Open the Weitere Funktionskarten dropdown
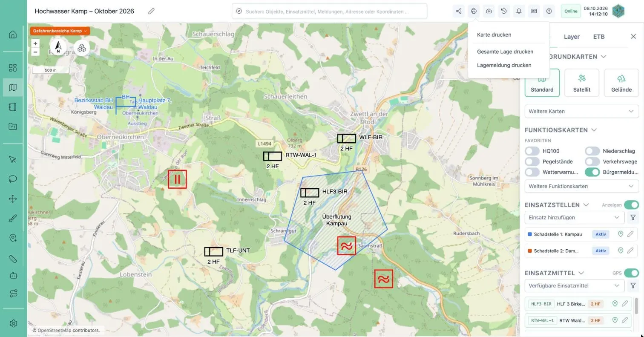This screenshot has width=644, height=337. click(581, 186)
